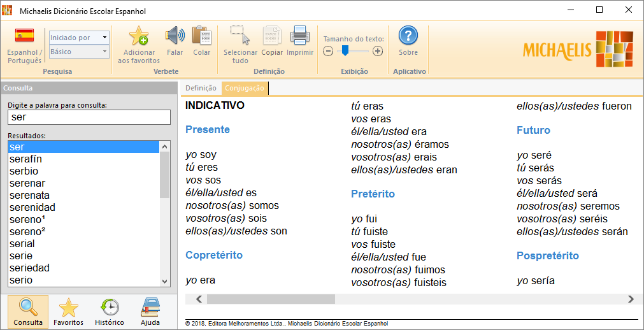Click the Selecionar tudo icon
Image resolution: width=644 pixels, height=330 pixels.
coord(240,35)
